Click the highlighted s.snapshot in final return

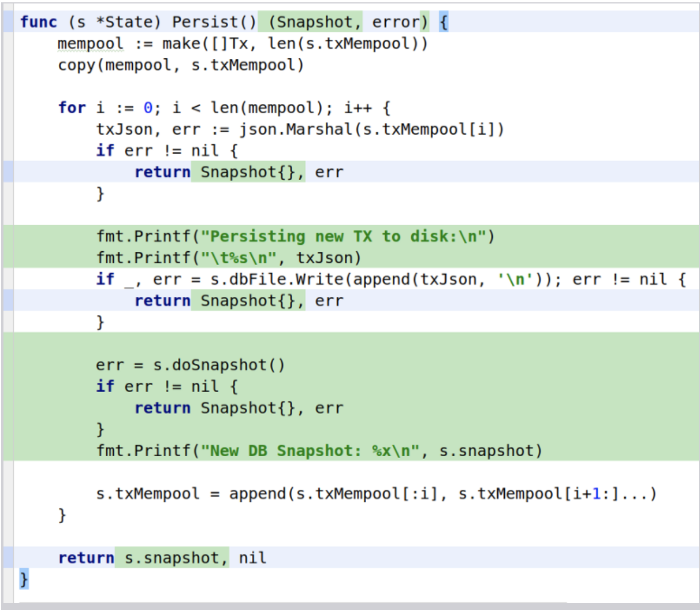click(172, 558)
